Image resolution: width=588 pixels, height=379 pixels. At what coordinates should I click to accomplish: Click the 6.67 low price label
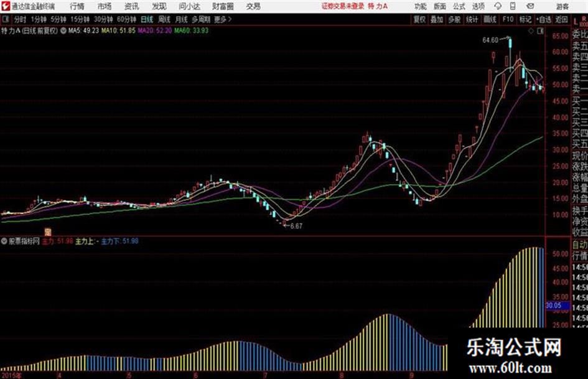pyautogui.click(x=296, y=227)
